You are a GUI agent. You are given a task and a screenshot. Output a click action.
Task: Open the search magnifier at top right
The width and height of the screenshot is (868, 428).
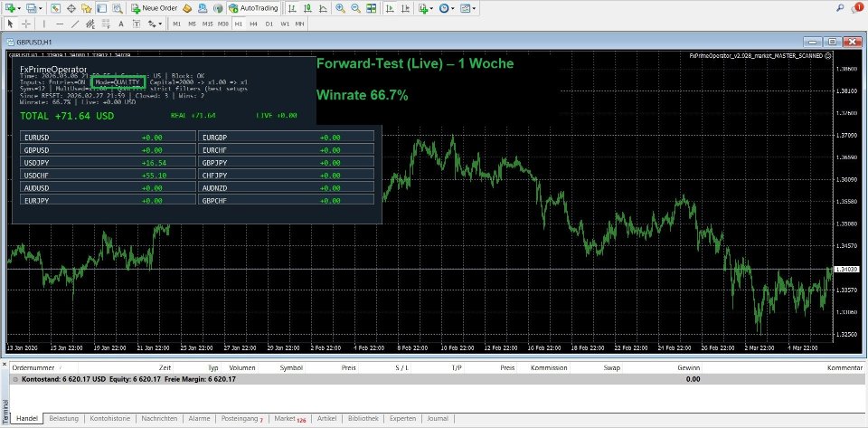coord(840,8)
